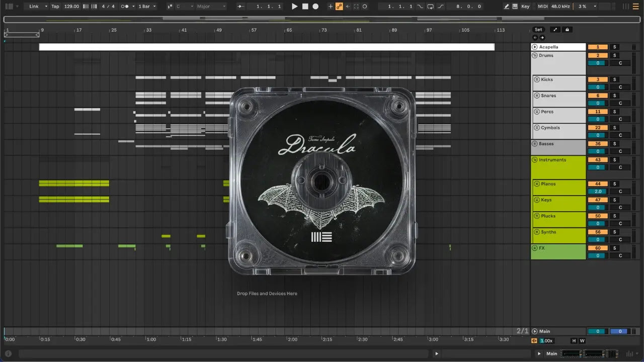Open the Major scale dropdown
The width and height of the screenshot is (644, 362).
(211, 7)
